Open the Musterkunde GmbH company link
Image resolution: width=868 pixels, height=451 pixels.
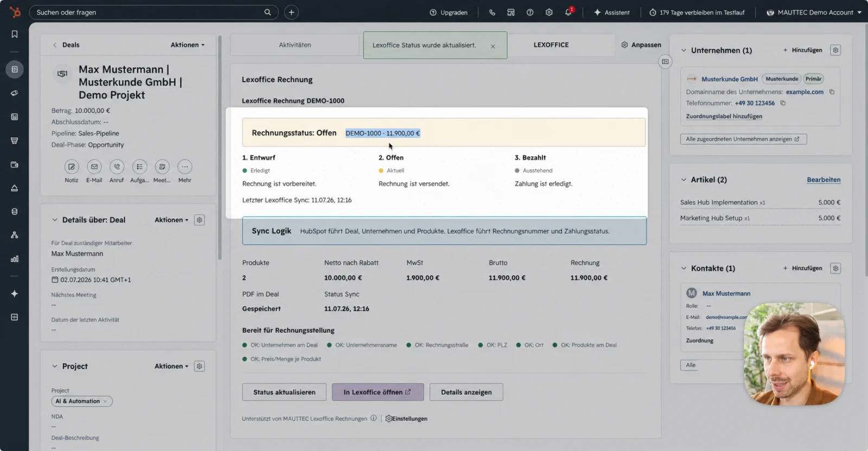(729, 79)
